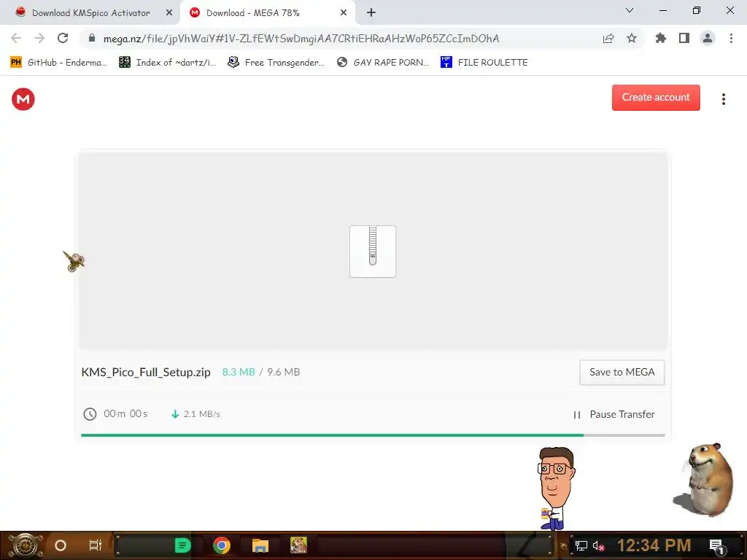Bookmark this page with star icon
747x560 pixels.
(632, 38)
